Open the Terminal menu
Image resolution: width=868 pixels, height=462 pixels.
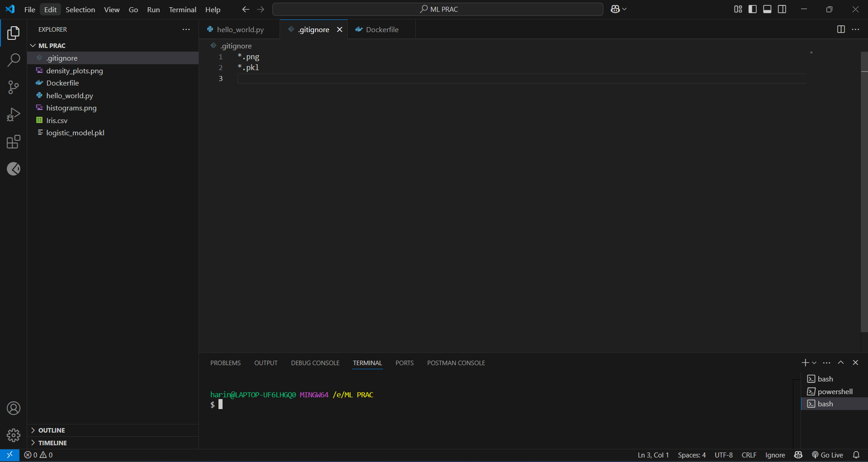click(183, 10)
